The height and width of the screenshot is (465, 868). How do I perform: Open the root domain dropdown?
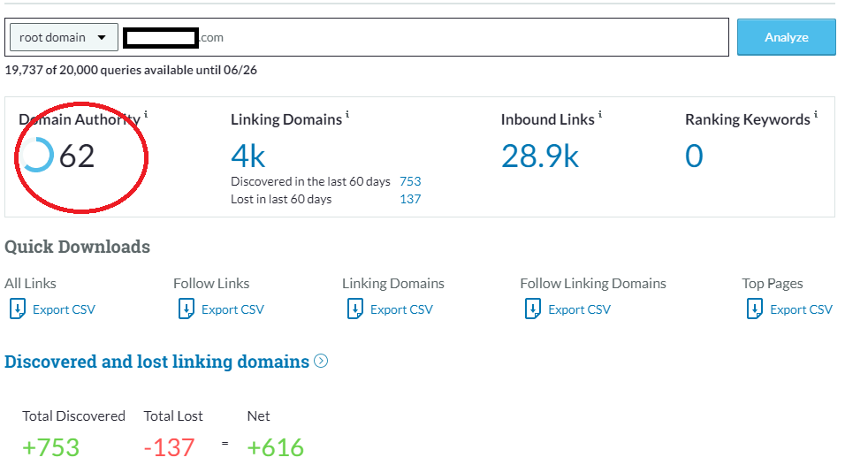(63, 37)
